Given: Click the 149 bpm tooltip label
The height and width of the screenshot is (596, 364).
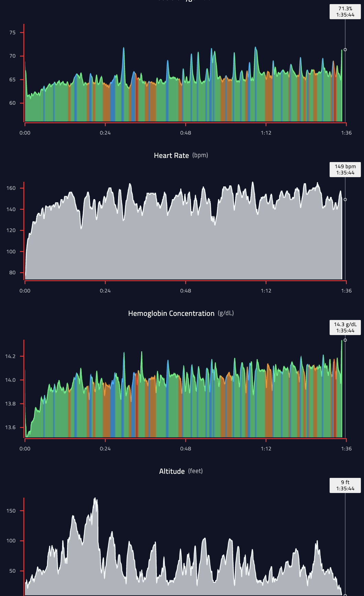Looking at the screenshot, I should pos(345,170).
